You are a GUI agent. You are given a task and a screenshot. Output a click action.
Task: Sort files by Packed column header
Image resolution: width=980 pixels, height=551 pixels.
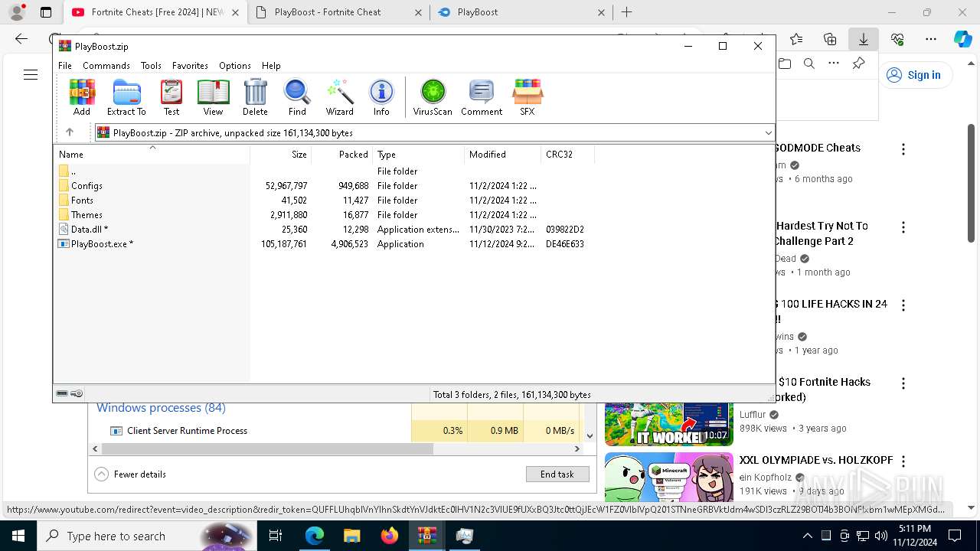[342, 154]
